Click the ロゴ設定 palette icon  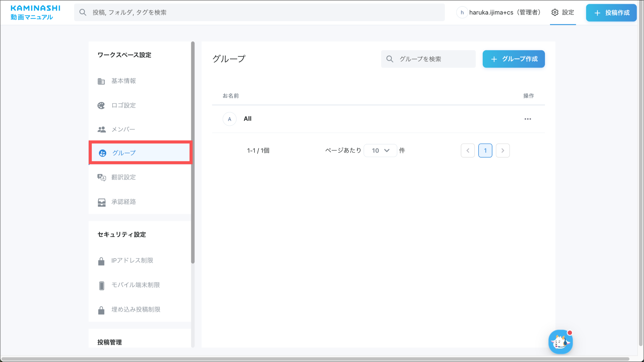coord(101,106)
